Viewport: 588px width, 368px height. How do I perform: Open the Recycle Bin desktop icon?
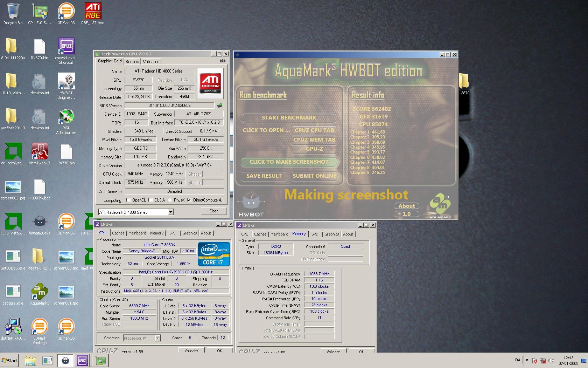coord(13,14)
